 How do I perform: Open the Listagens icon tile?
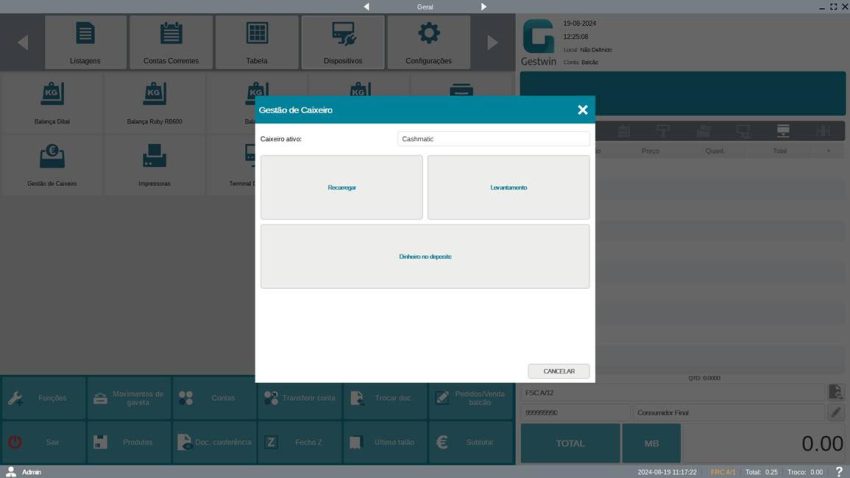click(85, 34)
